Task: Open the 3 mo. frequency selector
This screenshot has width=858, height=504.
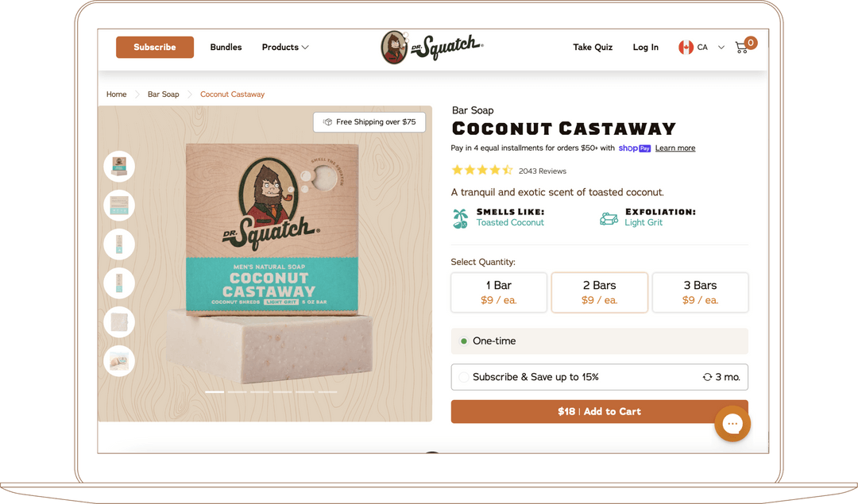Action: click(x=721, y=377)
